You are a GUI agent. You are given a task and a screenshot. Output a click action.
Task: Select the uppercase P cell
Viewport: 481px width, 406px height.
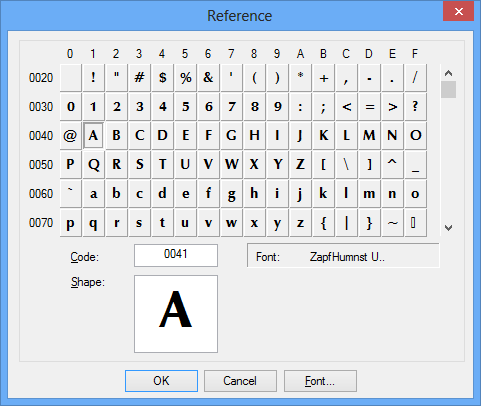pyautogui.click(x=70, y=164)
